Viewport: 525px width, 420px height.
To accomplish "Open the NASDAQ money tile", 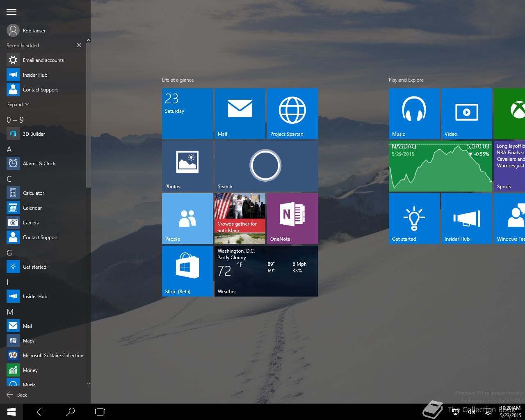I will tap(441, 166).
